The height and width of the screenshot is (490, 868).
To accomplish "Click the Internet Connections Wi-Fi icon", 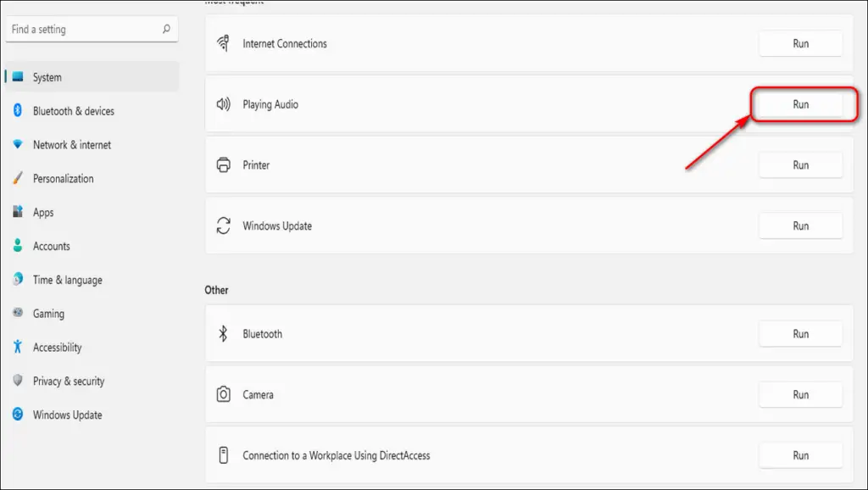I will point(225,43).
